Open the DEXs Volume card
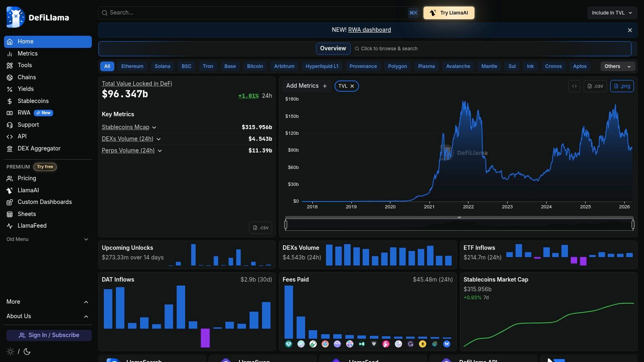This screenshot has height=362, width=644. pyautogui.click(x=368, y=255)
